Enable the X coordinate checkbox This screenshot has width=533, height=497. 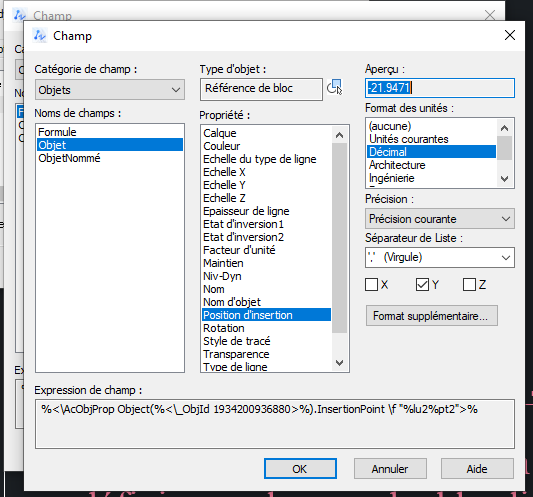tap(372, 285)
